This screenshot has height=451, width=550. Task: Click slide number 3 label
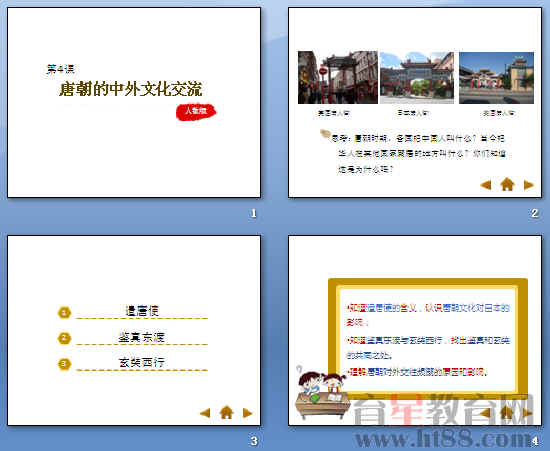[x=254, y=441]
